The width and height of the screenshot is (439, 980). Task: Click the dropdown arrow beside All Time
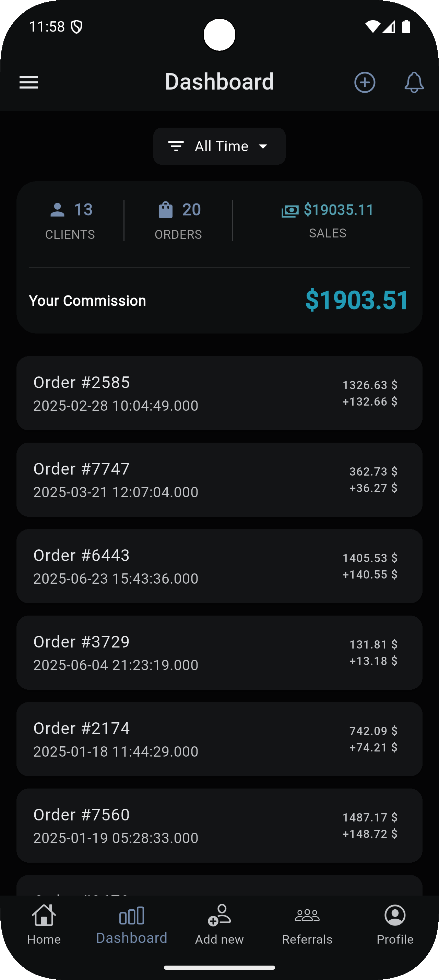[x=263, y=146]
